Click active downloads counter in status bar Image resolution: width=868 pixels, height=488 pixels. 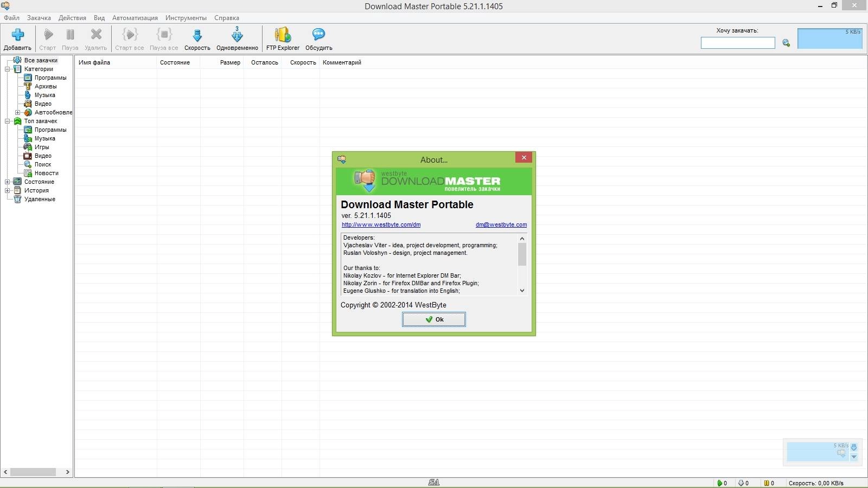(722, 483)
